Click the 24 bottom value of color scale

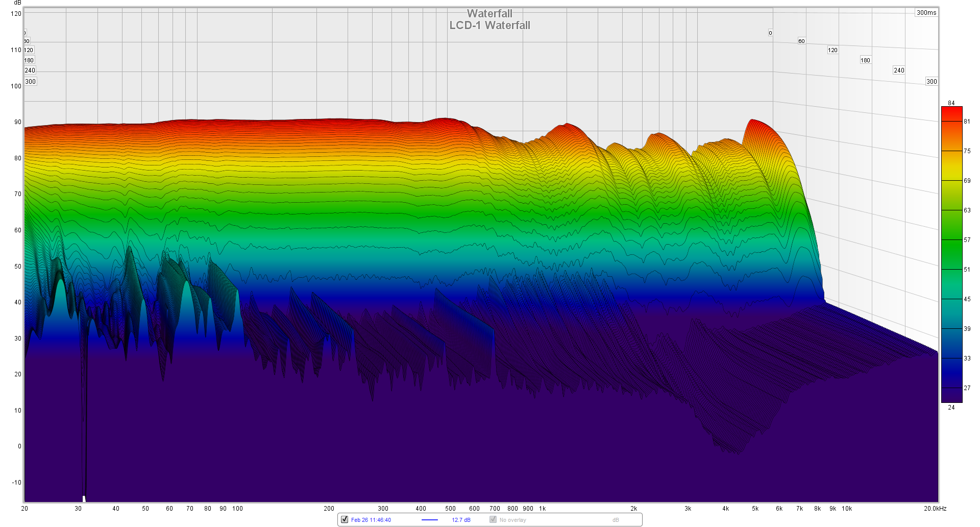tap(951, 408)
